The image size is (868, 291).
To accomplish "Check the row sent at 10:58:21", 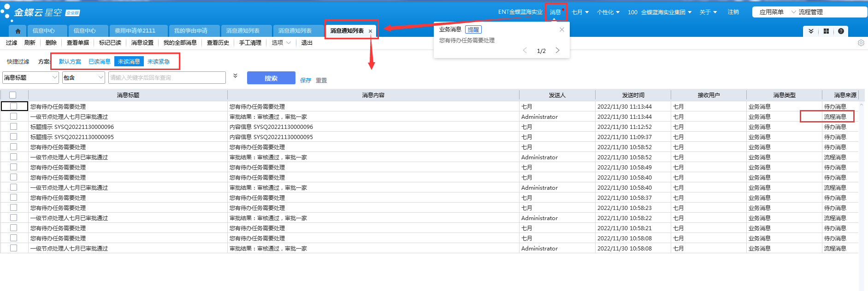I will pyautogui.click(x=13, y=228).
